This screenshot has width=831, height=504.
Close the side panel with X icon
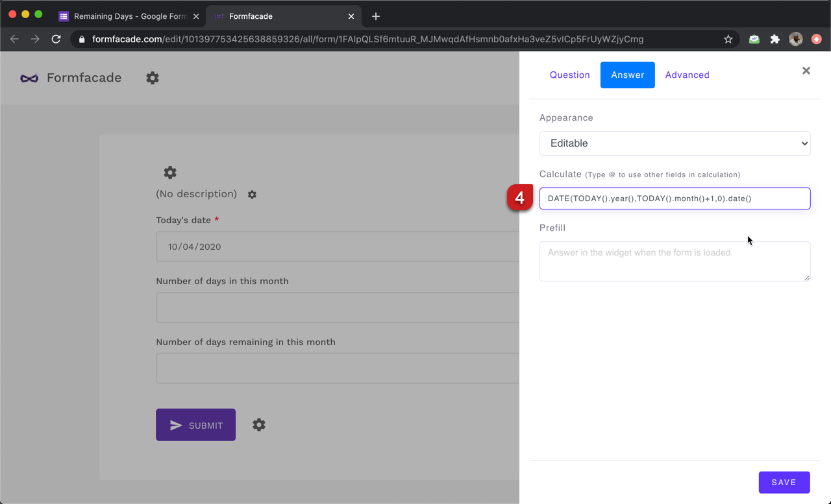pyautogui.click(x=806, y=71)
